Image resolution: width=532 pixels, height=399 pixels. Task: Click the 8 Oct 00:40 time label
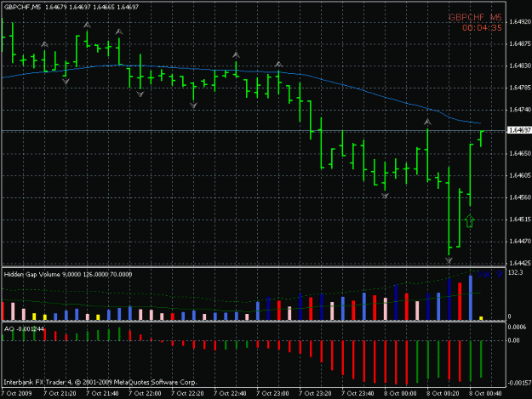tap(485, 394)
